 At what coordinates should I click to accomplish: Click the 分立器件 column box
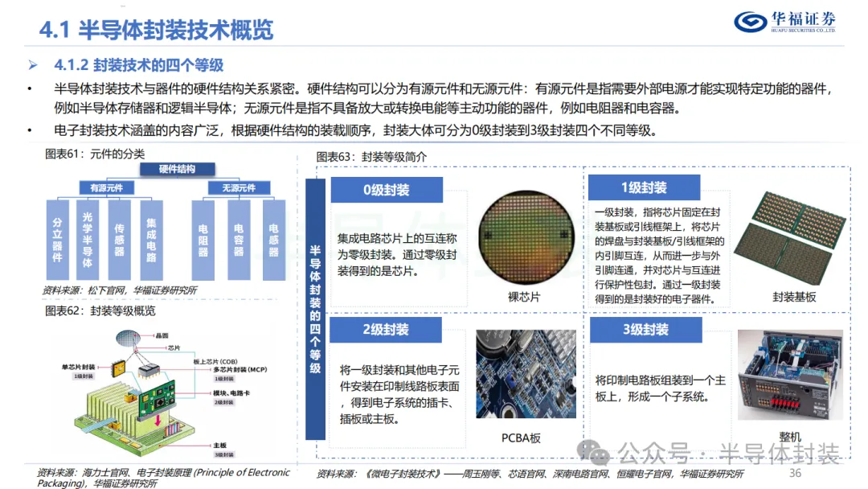tap(58, 240)
